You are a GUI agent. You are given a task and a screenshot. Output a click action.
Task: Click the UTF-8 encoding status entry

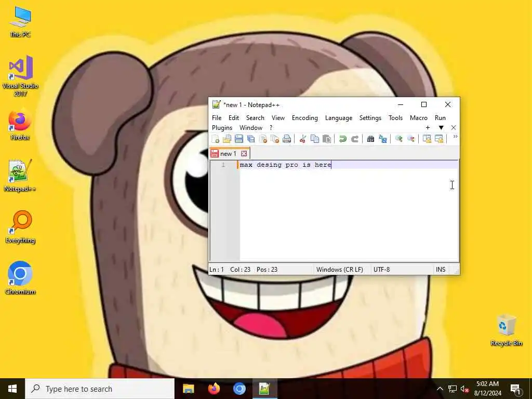(382, 270)
